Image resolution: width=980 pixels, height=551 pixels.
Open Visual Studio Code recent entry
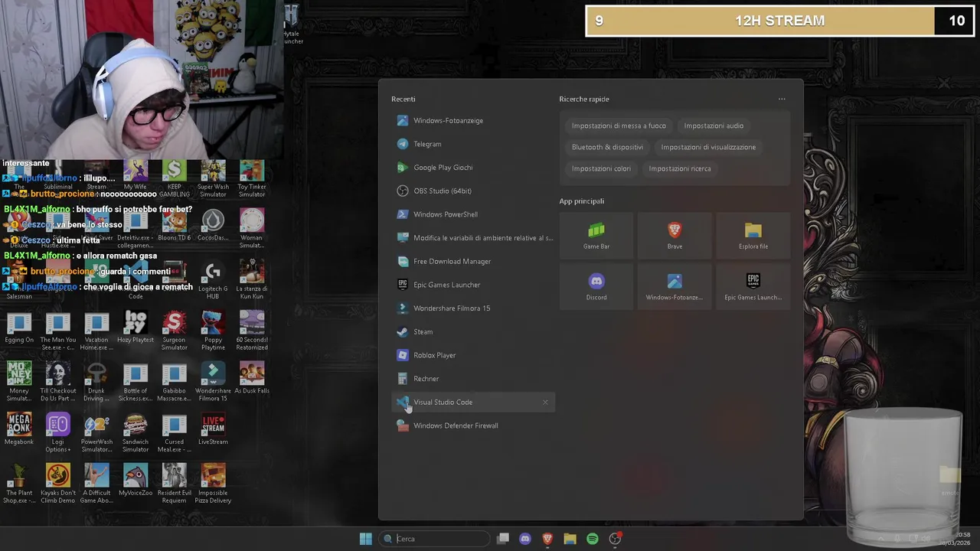pyautogui.click(x=472, y=402)
